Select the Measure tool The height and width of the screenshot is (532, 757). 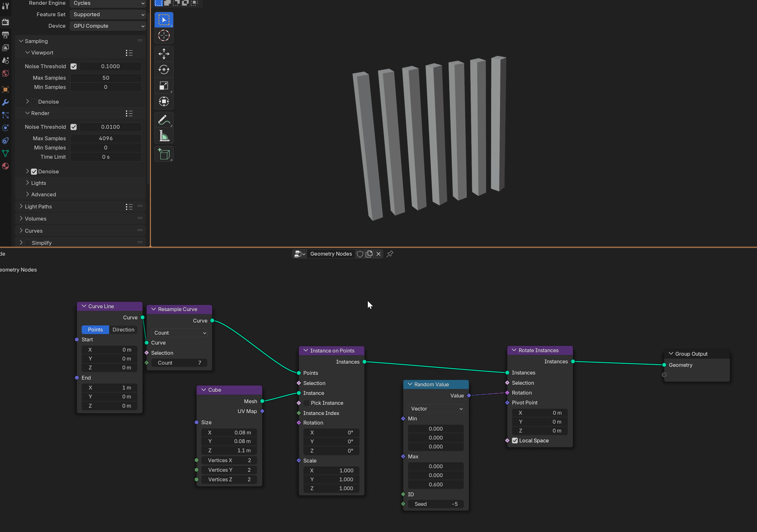[x=164, y=136]
